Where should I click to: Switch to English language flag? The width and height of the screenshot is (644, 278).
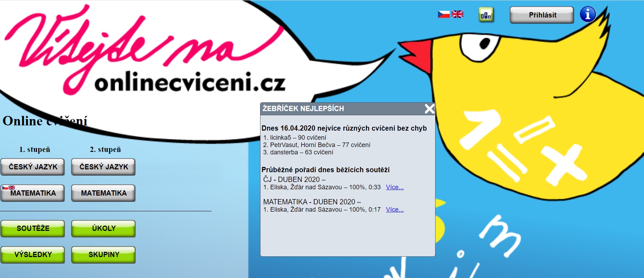[x=457, y=14]
